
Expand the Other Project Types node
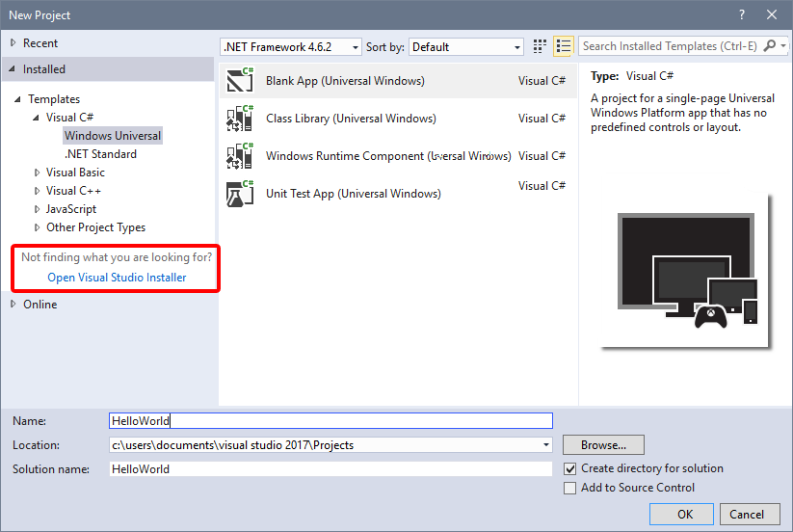(37, 227)
